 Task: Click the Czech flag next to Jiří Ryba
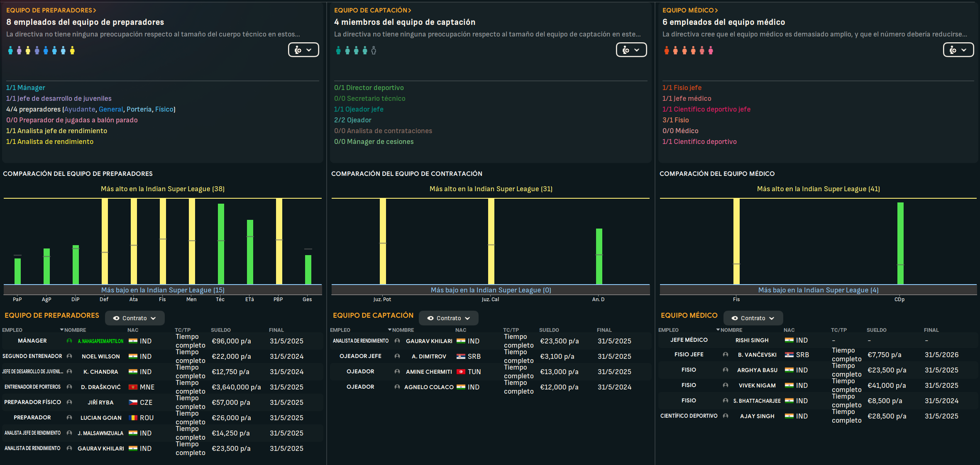pyautogui.click(x=133, y=402)
